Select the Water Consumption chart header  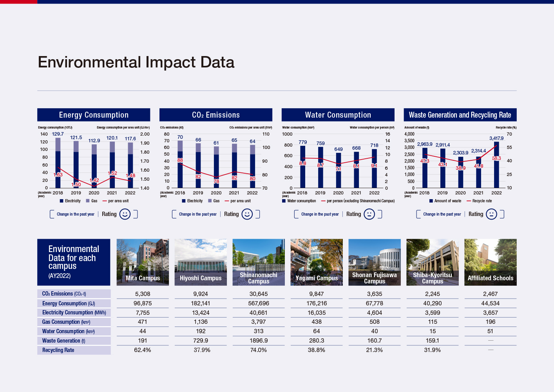[338, 114]
